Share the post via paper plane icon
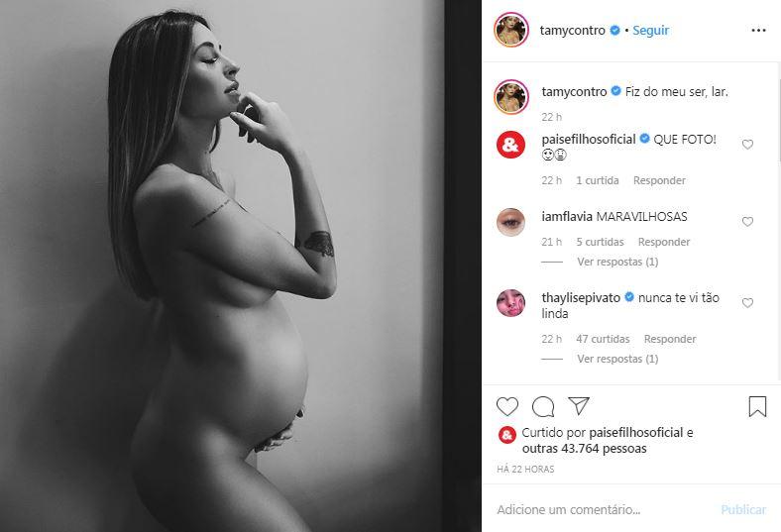 pyautogui.click(x=579, y=405)
